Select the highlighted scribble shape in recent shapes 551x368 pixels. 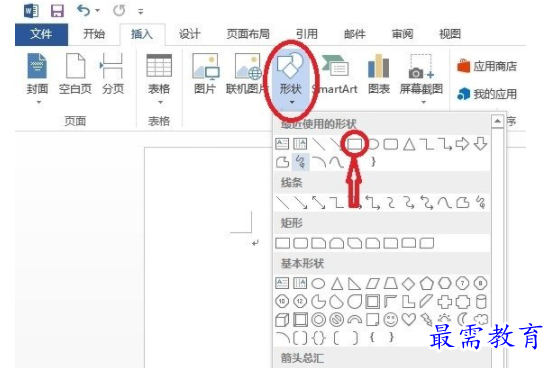pos(300,162)
